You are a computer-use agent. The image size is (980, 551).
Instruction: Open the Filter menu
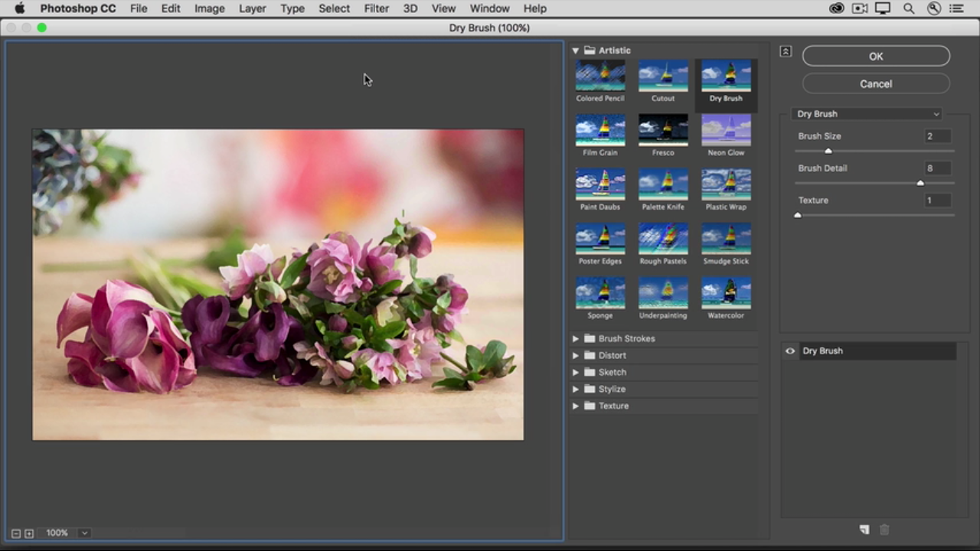click(x=376, y=8)
